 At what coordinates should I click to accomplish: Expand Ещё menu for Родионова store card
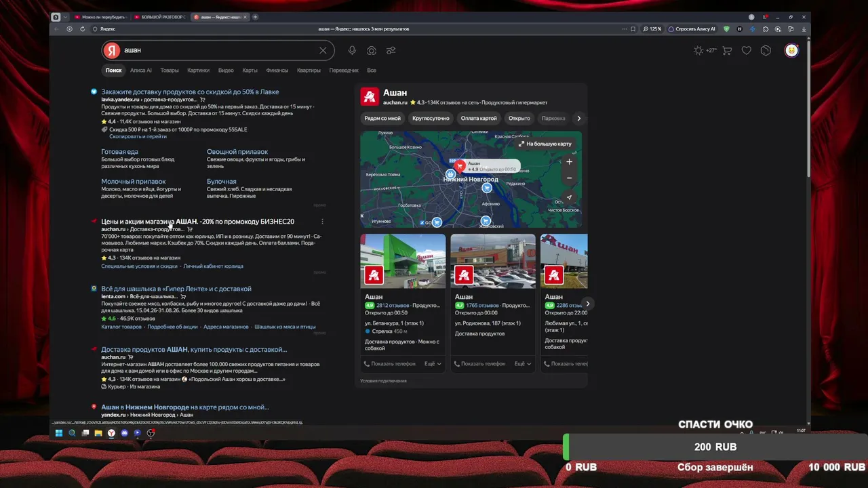tap(522, 364)
